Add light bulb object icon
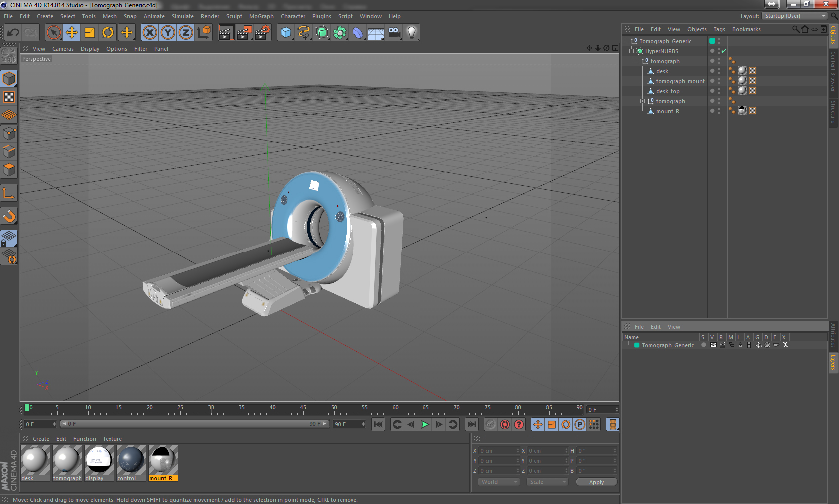The image size is (839, 504). click(412, 33)
